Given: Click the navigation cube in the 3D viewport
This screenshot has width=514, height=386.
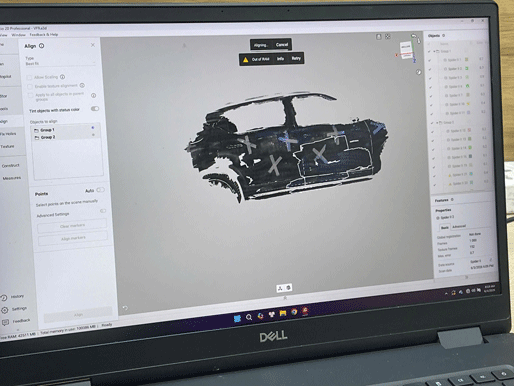Looking at the screenshot, I should 406,50.
